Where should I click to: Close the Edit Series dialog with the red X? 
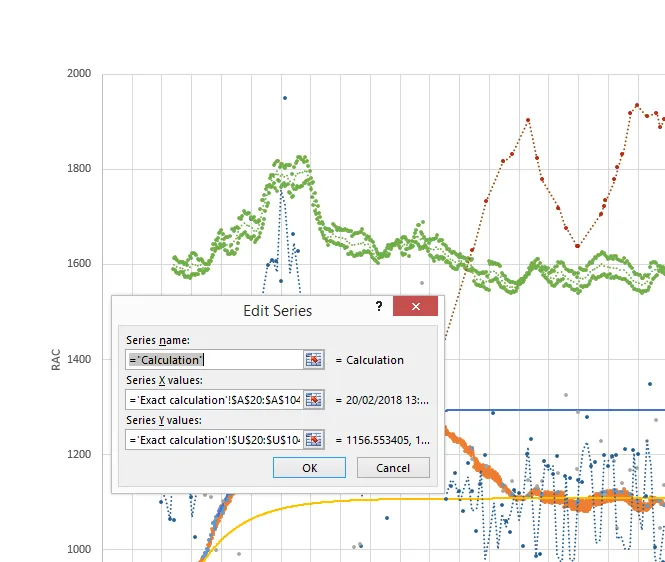point(415,306)
